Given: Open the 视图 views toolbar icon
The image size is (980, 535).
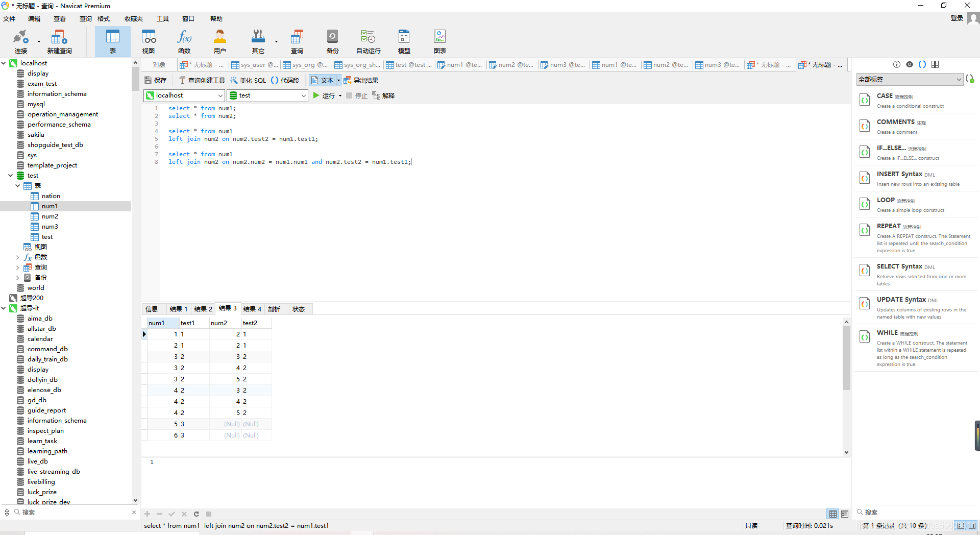Looking at the screenshot, I should [149, 41].
